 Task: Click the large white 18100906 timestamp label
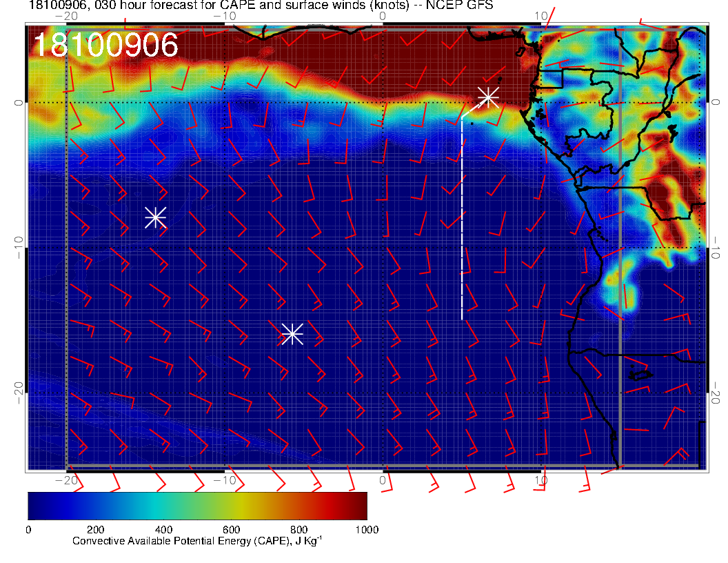tap(105, 46)
